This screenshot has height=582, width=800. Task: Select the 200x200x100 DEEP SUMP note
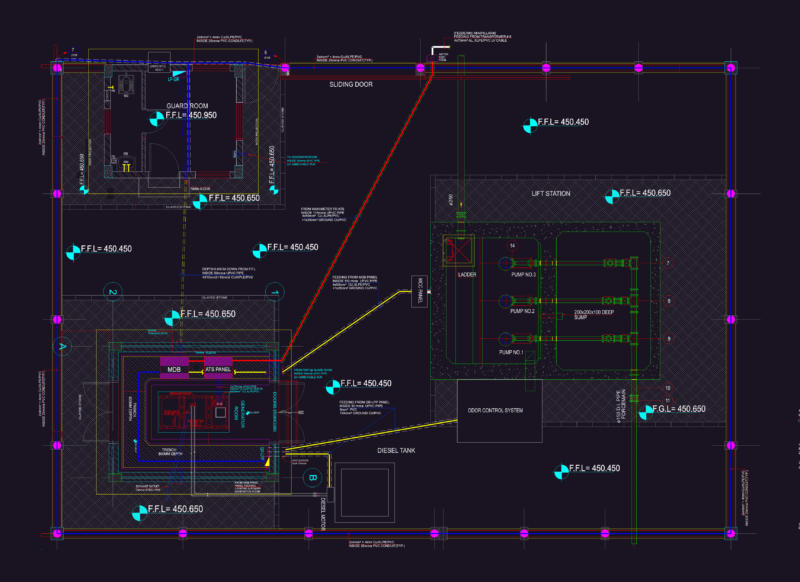593,314
